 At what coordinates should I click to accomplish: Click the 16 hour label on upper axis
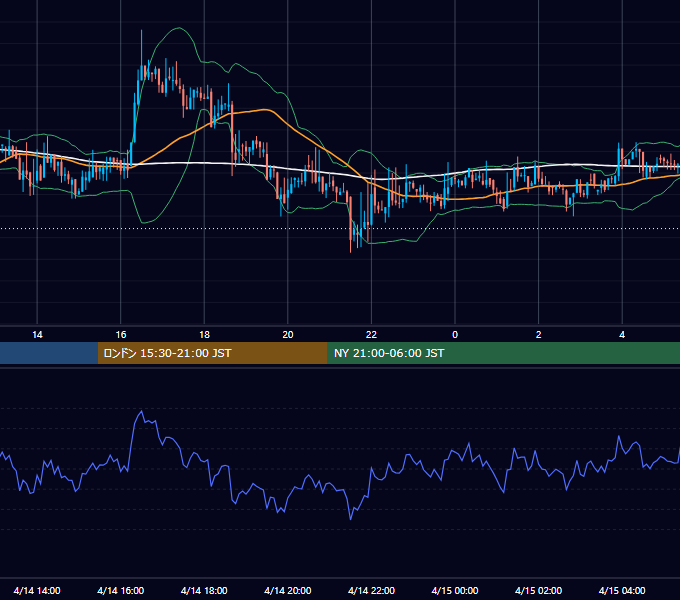[121, 335]
